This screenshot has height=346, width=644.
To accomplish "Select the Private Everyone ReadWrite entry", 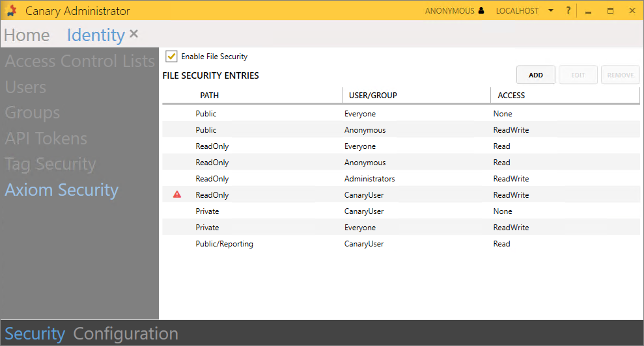I will pyautogui.click(x=400, y=228).
